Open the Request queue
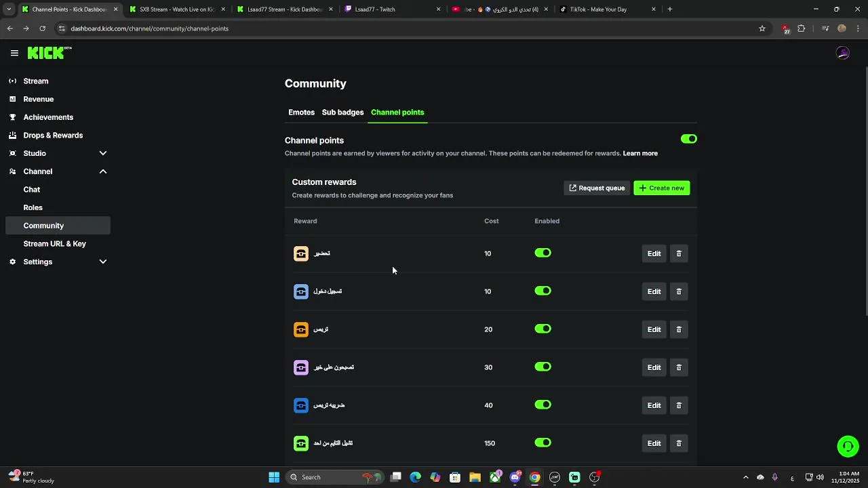 pos(597,188)
